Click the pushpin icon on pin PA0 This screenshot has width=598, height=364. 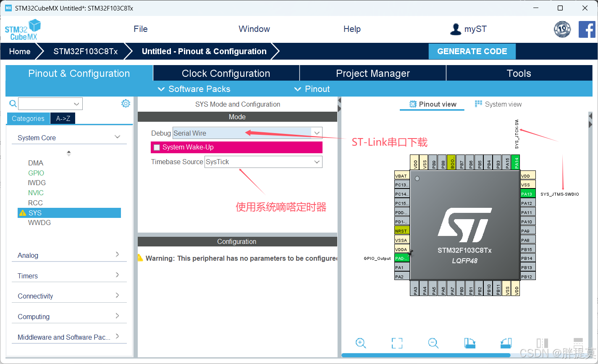[x=410, y=253]
